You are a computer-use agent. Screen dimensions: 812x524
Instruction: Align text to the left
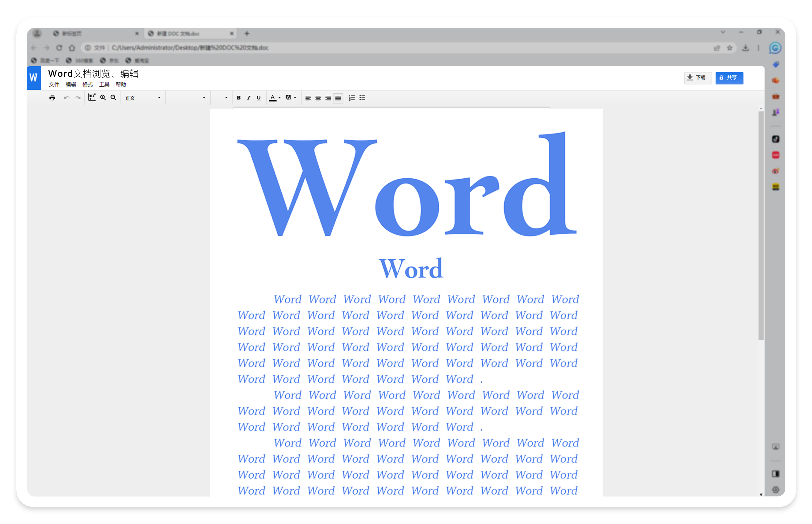click(x=308, y=98)
